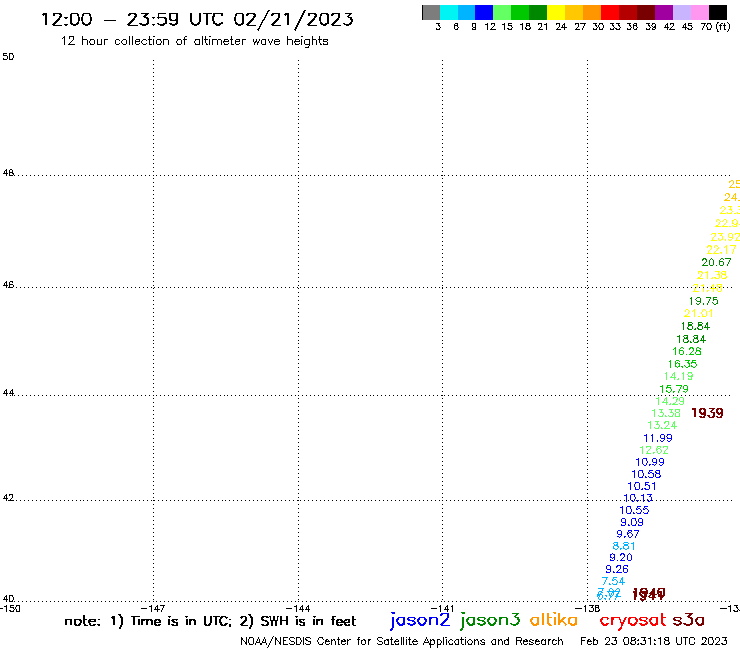Click wave height value 16.28

click(687, 351)
